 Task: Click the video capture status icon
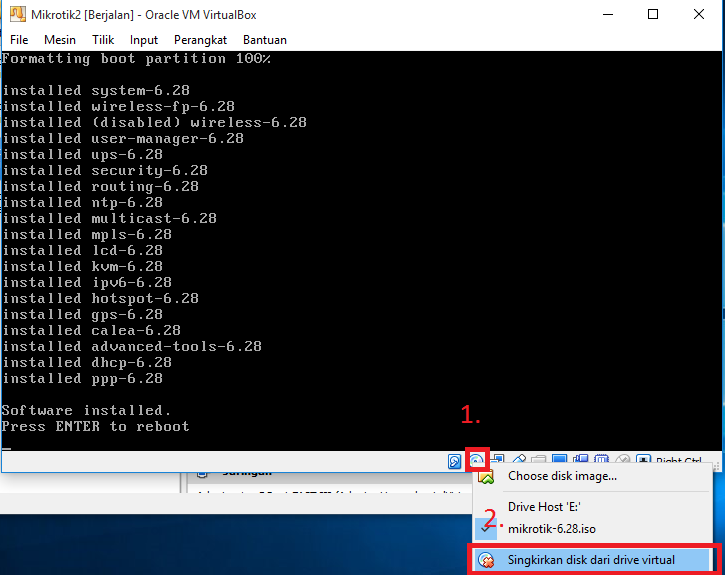(x=580, y=459)
